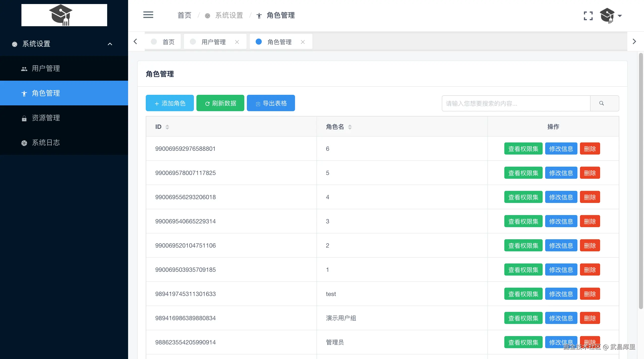Open 用户管理 via its people icon
This screenshot has width=644, height=359.
pyautogui.click(x=24, y=69)
